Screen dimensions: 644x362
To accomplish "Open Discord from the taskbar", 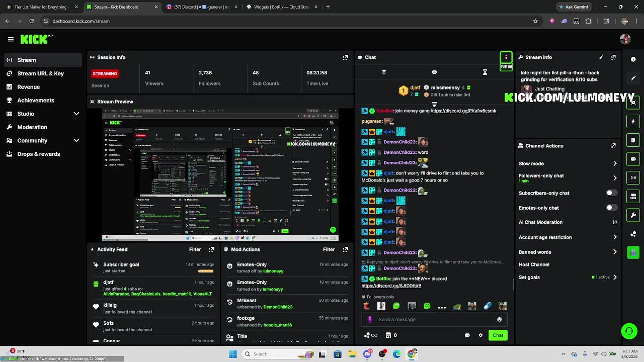I will tap(367, 354).
